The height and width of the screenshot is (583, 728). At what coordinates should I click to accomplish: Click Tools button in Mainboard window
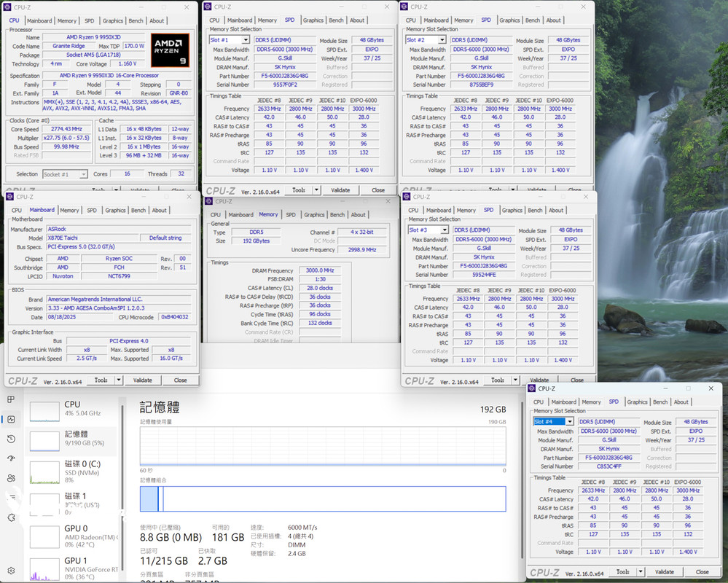[101, 380]
